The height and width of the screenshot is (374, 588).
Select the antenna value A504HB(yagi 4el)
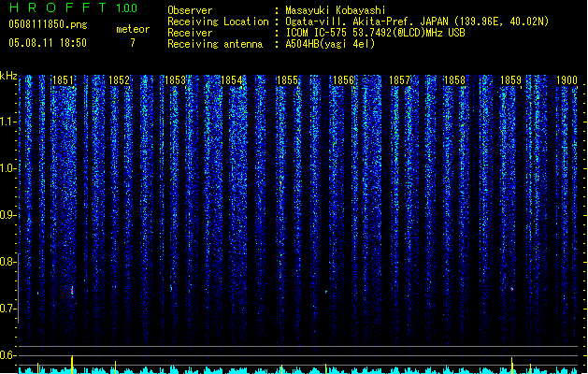click(330, 44)
